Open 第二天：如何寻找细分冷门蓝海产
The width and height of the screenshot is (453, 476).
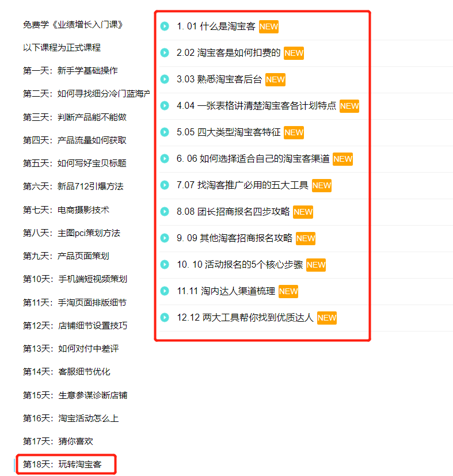click(86, 94)
